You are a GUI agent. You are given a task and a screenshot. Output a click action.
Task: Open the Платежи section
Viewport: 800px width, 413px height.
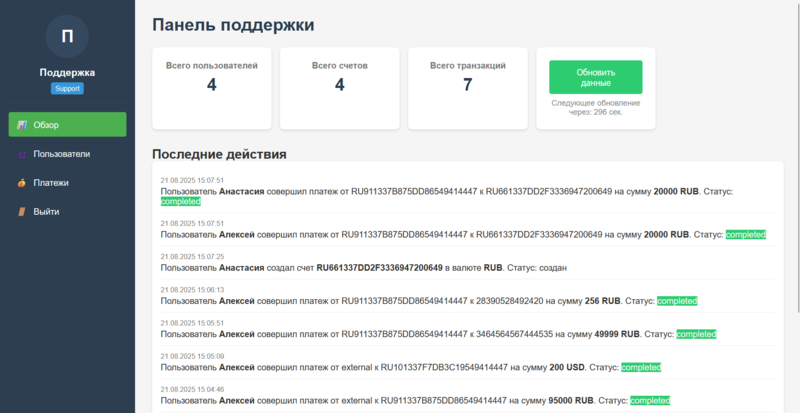pyautogui.click(x=67, y=183)
